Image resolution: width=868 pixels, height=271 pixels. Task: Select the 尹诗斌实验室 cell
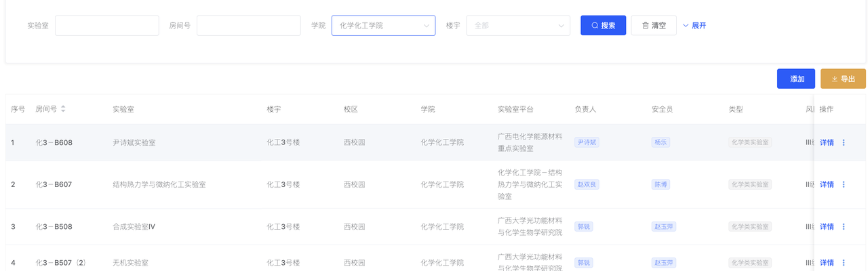(x=134, y=142)
